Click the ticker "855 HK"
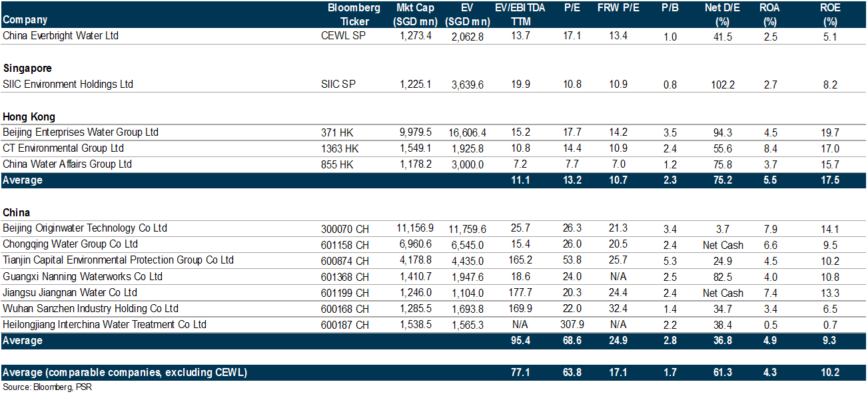The image size is (868, 394). tap(337, 164)
